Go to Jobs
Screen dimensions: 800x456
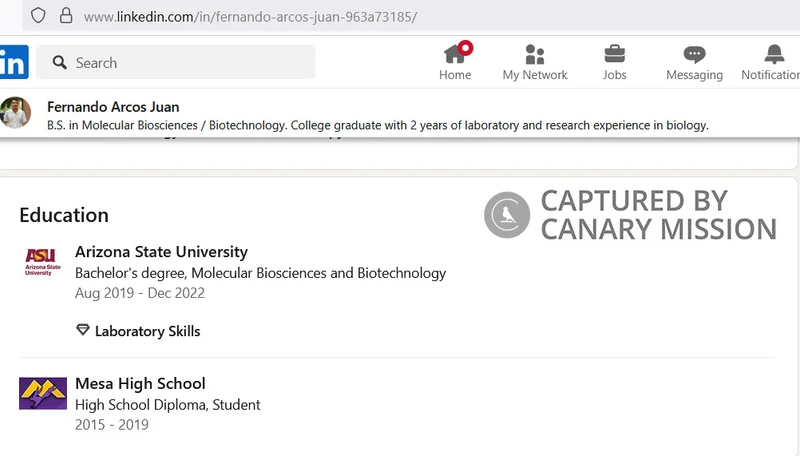tap(614, 62)
